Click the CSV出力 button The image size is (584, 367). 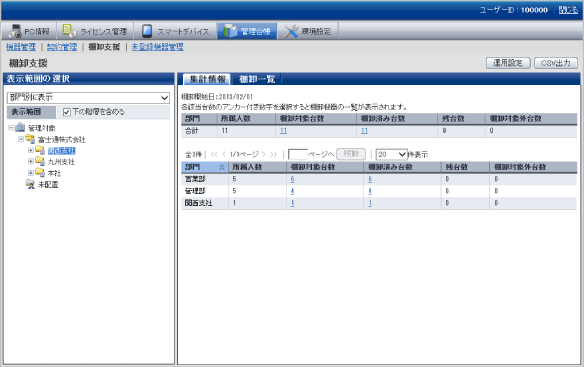pos(556,63)
